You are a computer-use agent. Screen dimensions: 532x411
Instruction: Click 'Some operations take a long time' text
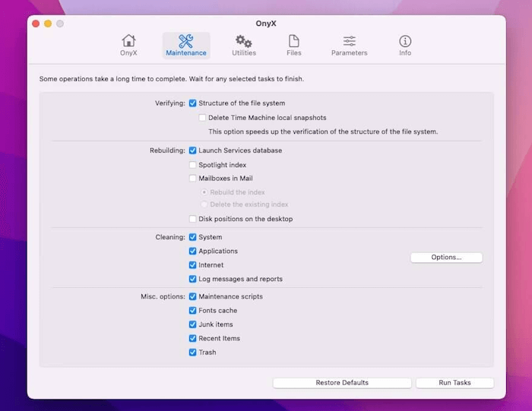click(x=171, y=79)
